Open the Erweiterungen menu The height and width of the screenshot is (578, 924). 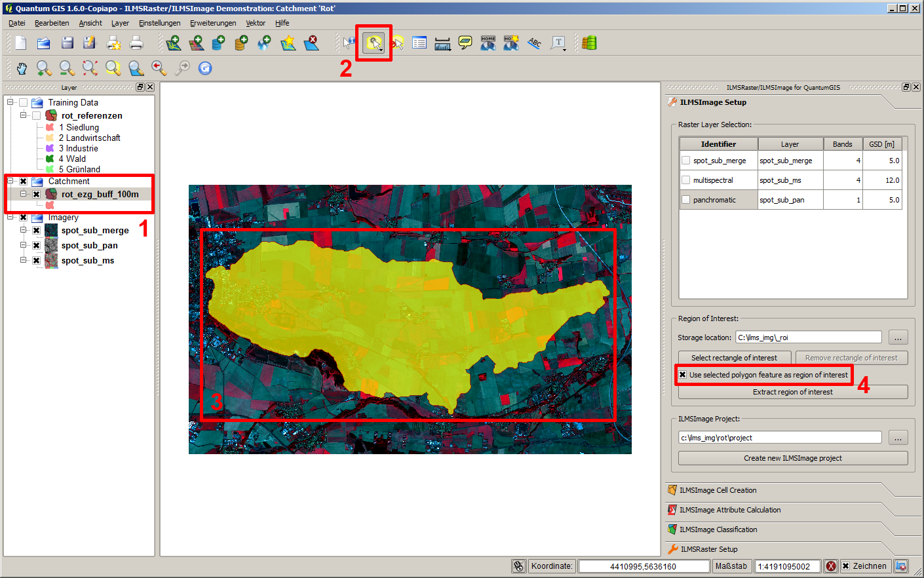coord(213,23)
